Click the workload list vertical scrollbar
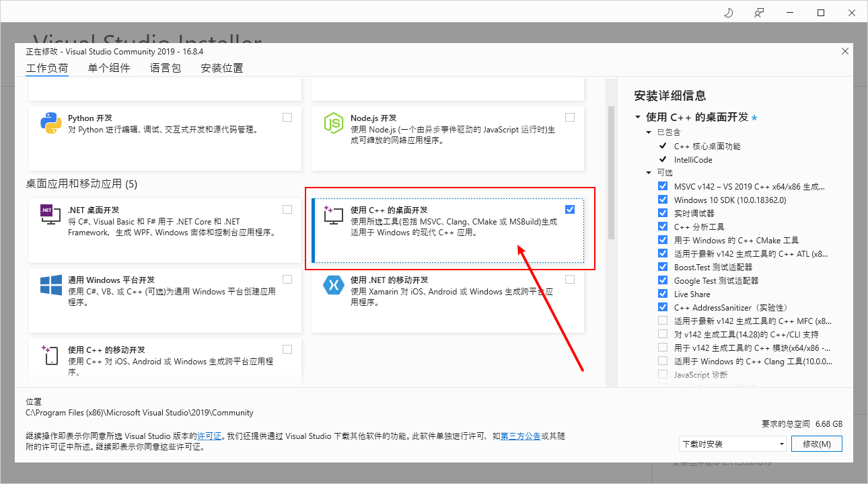Image resolution: width=868 pixels, height=484 pixels. click(x=612, y=172)
